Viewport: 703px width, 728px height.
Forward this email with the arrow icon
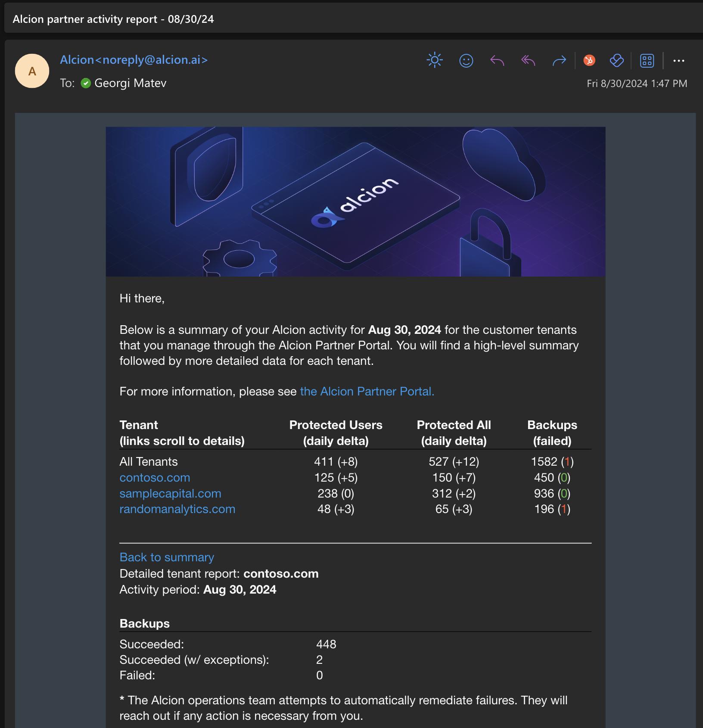[559, 61]
